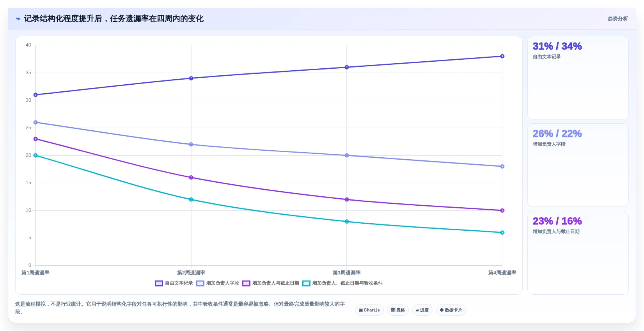Select the purple 截止日期 series week 4 point
The image size is (644, 331).
tap(502, 211)
